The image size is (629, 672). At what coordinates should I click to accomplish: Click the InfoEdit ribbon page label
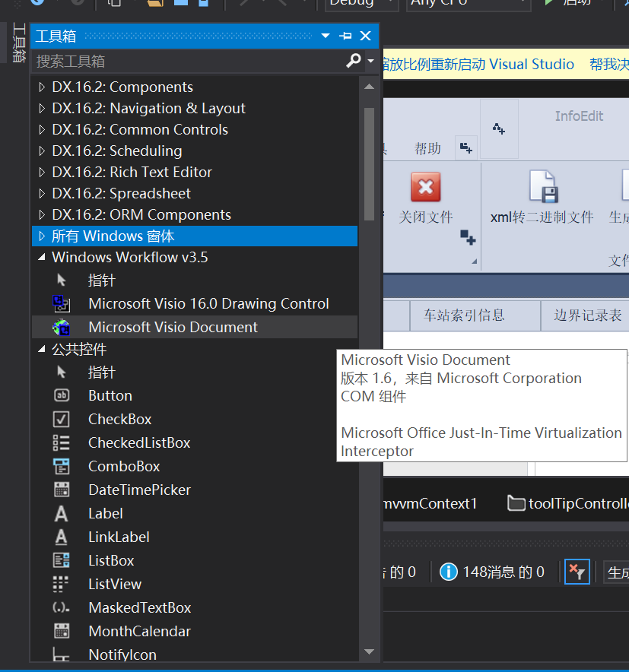coord(579,116)
